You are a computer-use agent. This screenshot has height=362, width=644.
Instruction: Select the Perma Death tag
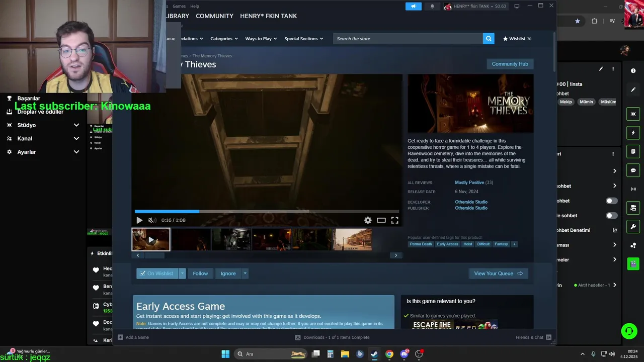[x=421, y=244]
